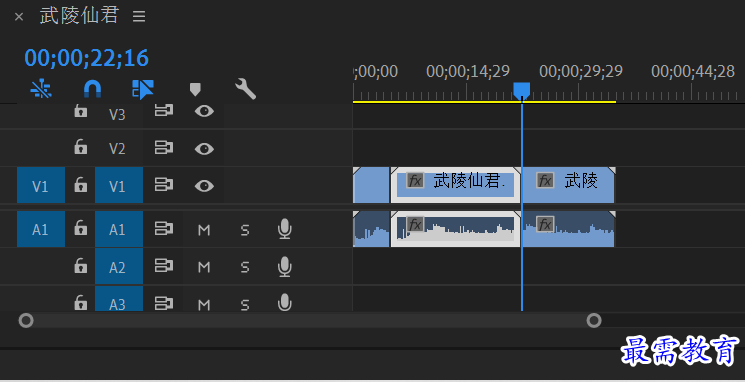The height and width of the screenshot is (382, 745).
Task: Enable voice-over record on A2
Action: pos(284,267)
